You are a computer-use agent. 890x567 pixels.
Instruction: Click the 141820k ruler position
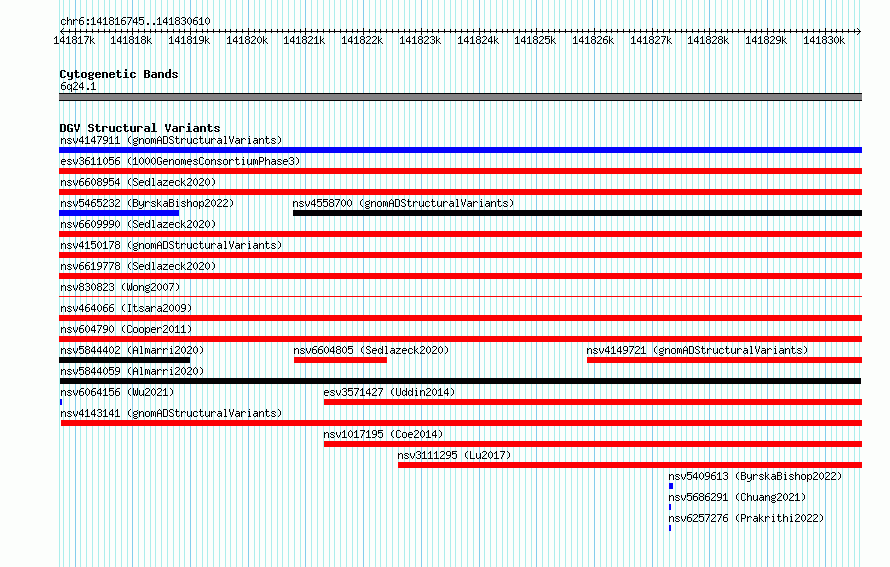(247, 40)
